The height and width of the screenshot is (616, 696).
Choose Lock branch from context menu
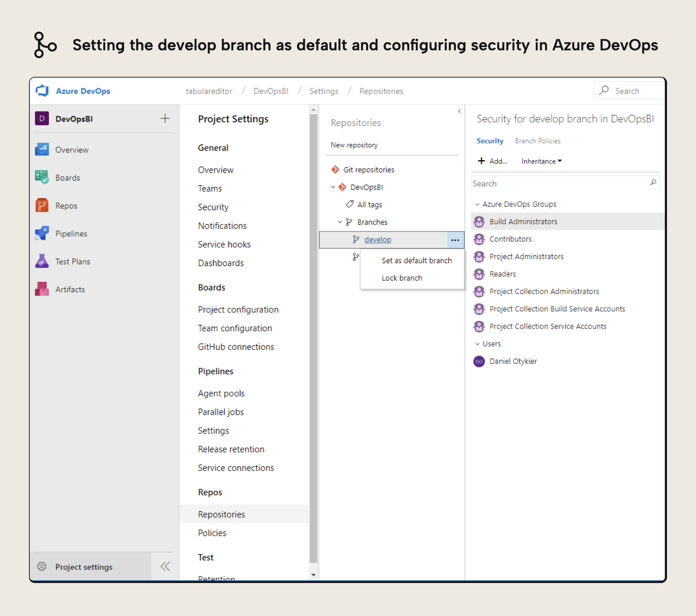tap(402, 278)
